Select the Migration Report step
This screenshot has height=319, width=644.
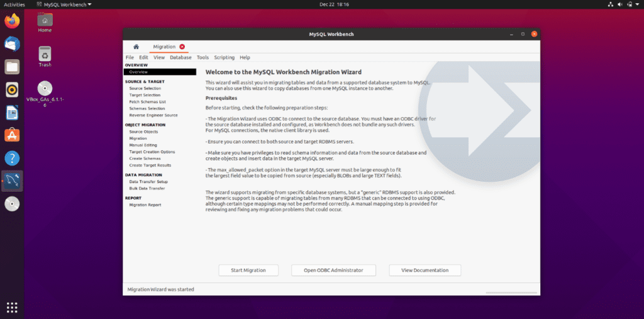tap(145, 204)
